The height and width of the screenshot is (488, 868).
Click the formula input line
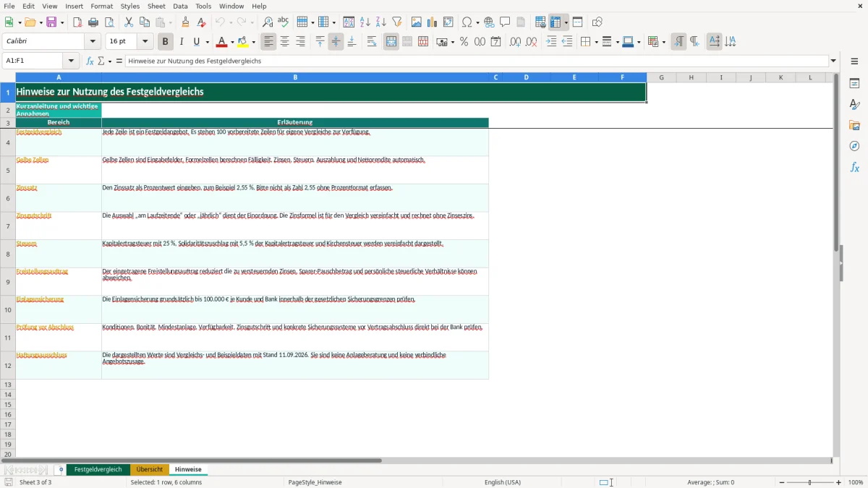coord(477,61)
